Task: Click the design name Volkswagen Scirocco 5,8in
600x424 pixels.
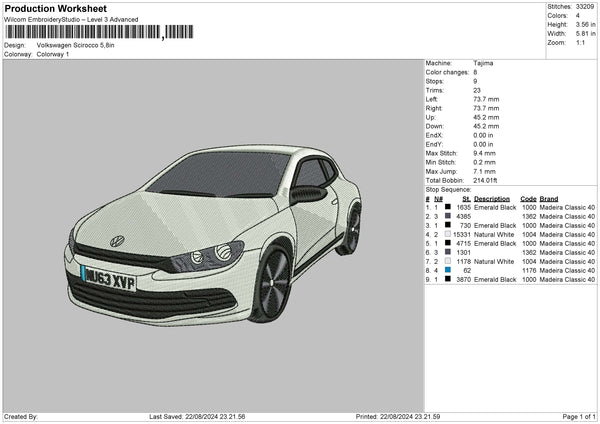Action: [x=75, y=45]
